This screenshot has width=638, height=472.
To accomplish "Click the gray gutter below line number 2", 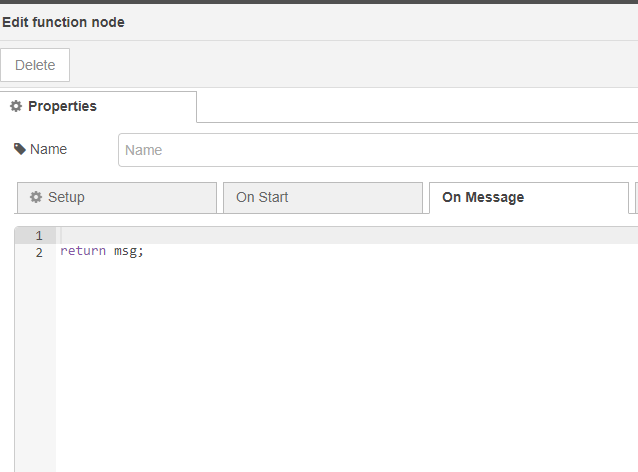I will tap(35, 366).
